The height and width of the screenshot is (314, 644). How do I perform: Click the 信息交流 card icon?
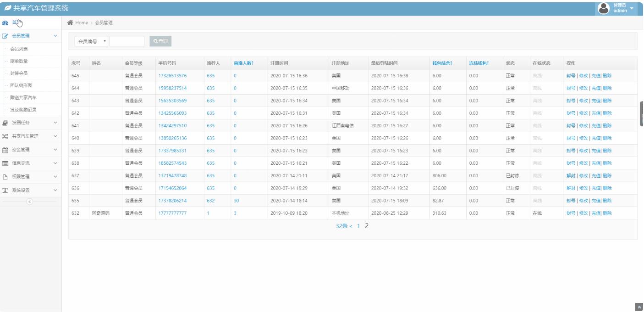coord(5,163)
